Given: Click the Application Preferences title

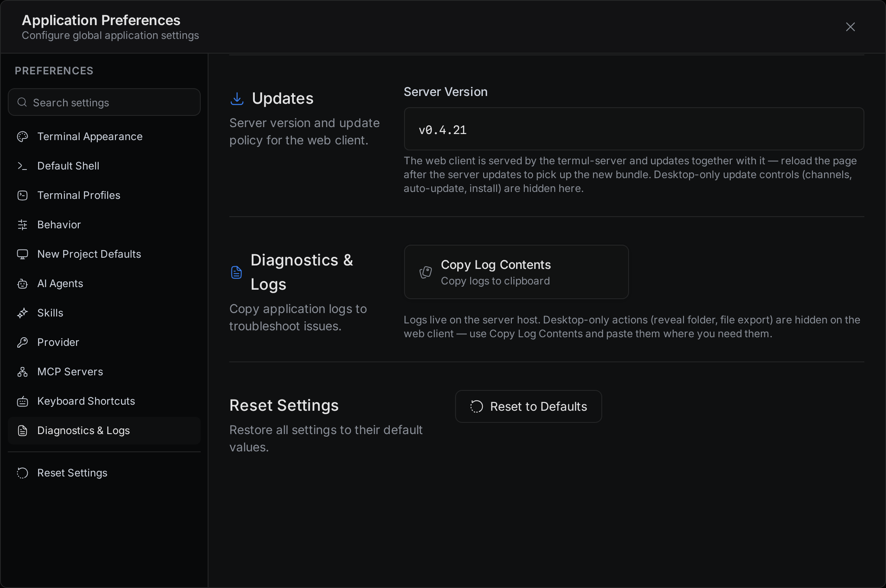Looking at the screenshot, I should [101, 20].
